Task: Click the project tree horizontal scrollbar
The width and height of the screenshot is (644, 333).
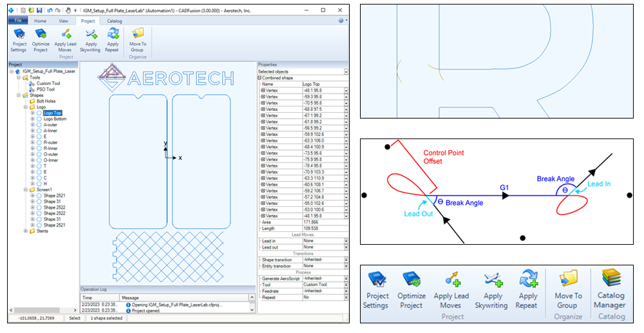Action: (x=39, y=309)
